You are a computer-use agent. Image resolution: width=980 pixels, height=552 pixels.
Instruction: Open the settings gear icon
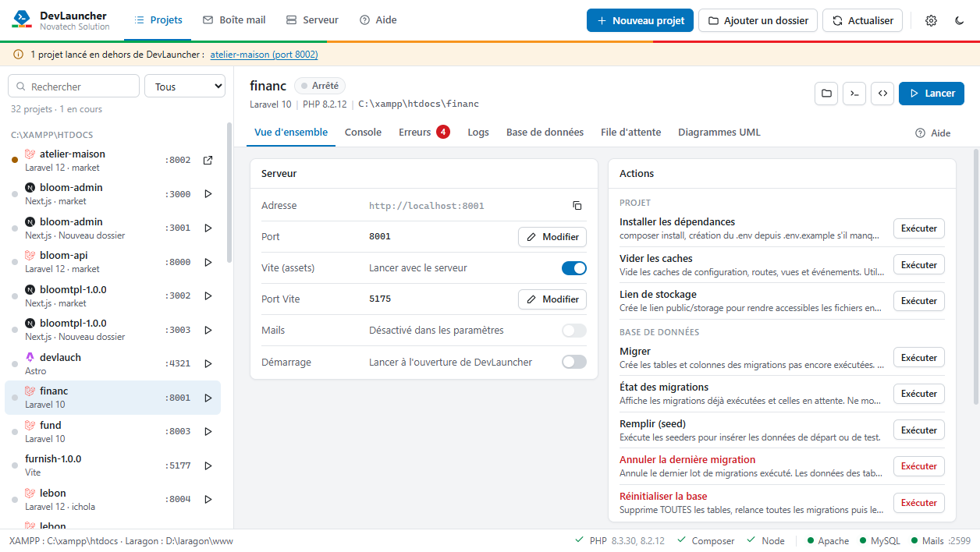tap(931, 20)
